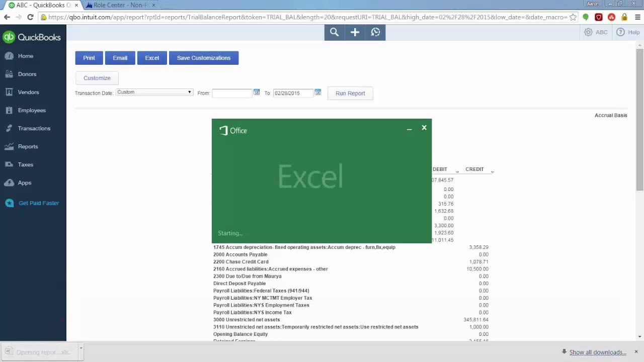Click Show all downloads link
This screenshot has width=644, height=362.
click(x=598, y=352)
